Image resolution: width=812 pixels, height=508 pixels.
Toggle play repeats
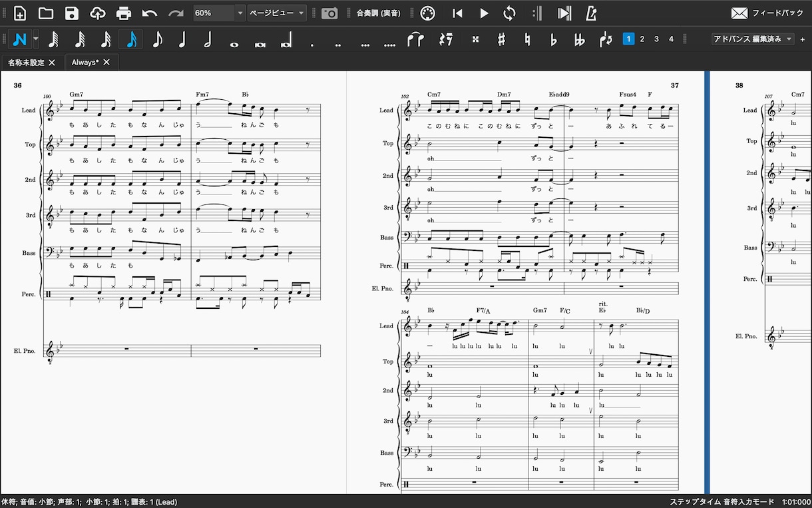[x=538, y=13]
